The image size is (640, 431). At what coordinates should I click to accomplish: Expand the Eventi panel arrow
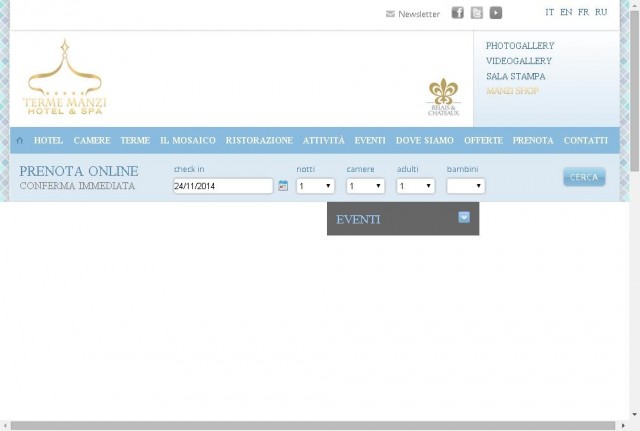464,217
